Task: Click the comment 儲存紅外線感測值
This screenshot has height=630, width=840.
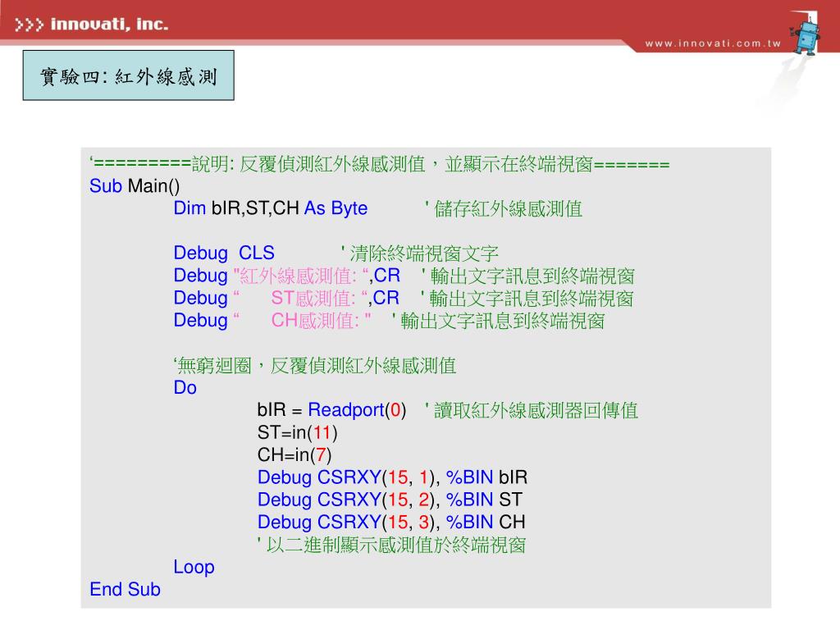Action: pos(504,208)
